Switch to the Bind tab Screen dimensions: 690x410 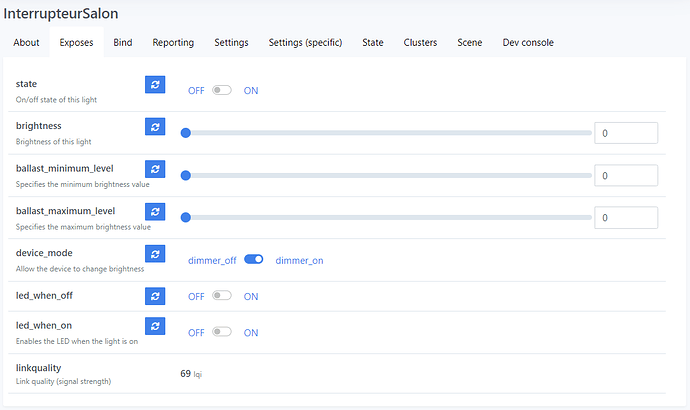[123, 42]
